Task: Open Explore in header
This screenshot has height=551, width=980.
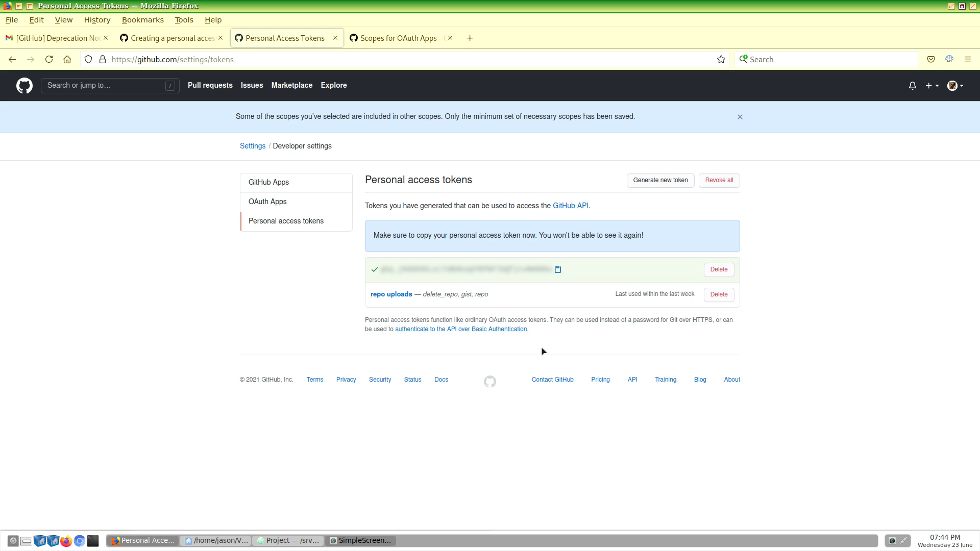Action: tap(334, 86)
